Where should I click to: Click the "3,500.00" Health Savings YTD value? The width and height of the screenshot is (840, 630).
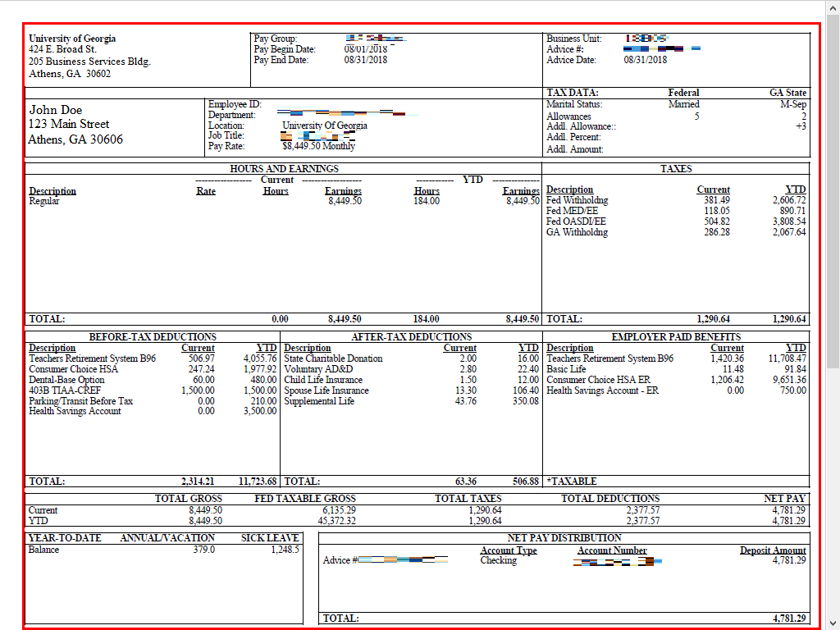point(260,412)
